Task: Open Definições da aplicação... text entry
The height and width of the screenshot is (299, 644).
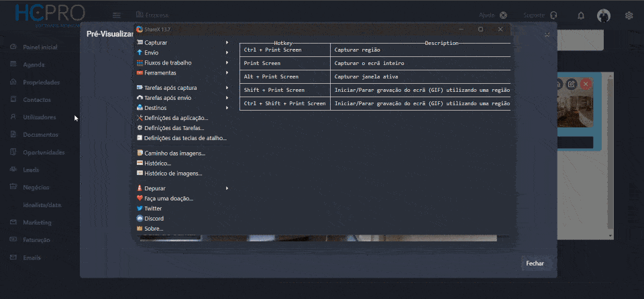Action: click(176, 118)
